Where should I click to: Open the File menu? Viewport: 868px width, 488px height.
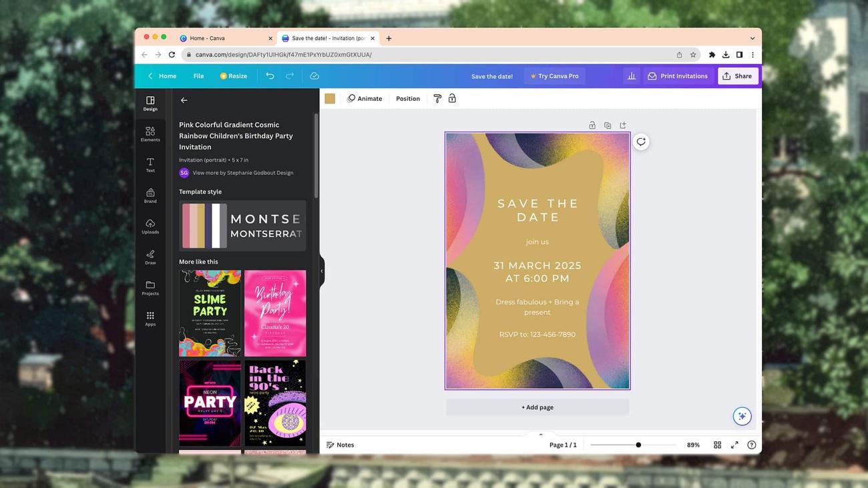pyautogui.click(x=200, y=75)
